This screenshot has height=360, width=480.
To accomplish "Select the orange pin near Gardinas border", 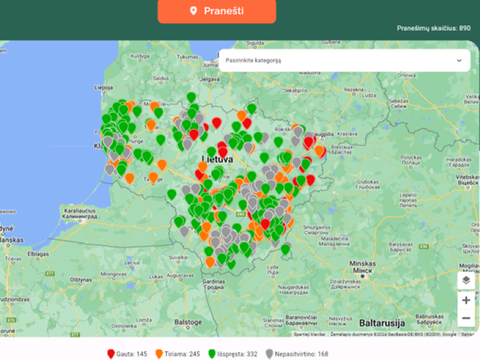I will 210,262.
